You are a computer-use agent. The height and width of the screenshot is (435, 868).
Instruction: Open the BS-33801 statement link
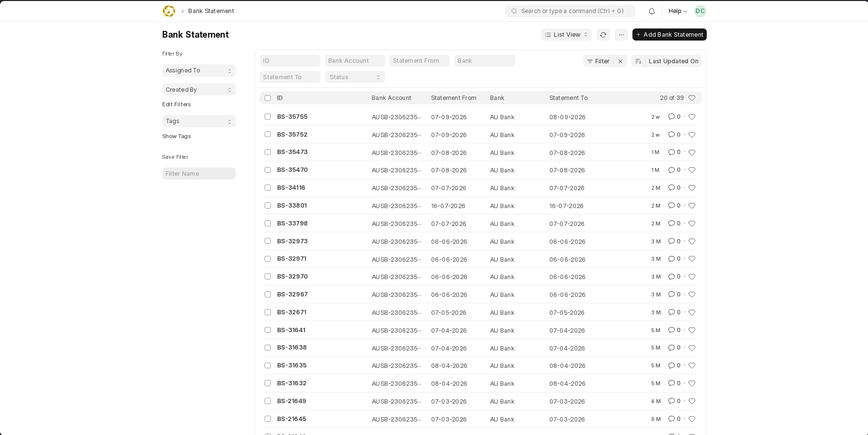pos(292,206)
